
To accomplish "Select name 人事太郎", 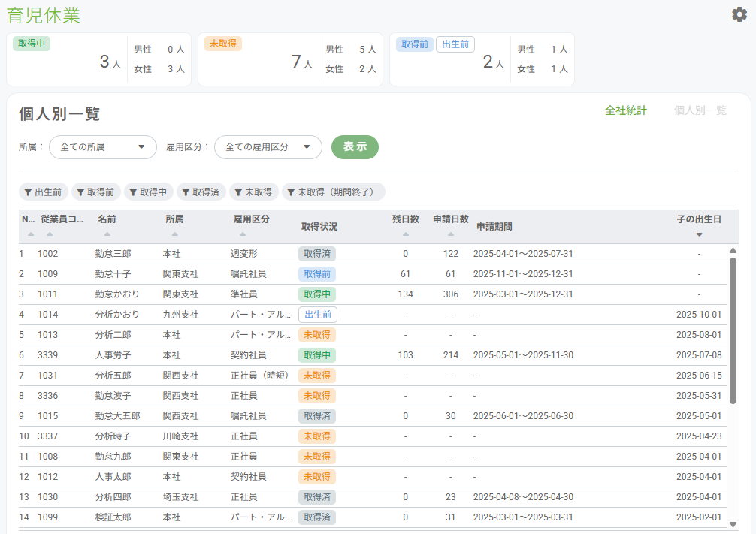I will click(113, 476).
